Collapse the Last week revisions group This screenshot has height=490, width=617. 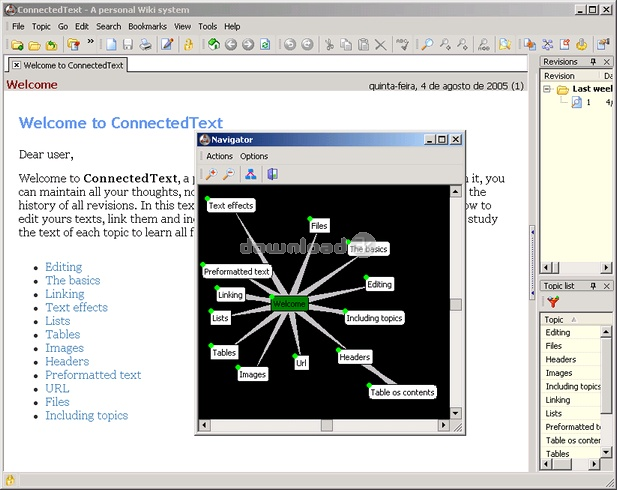pos(547,89)
